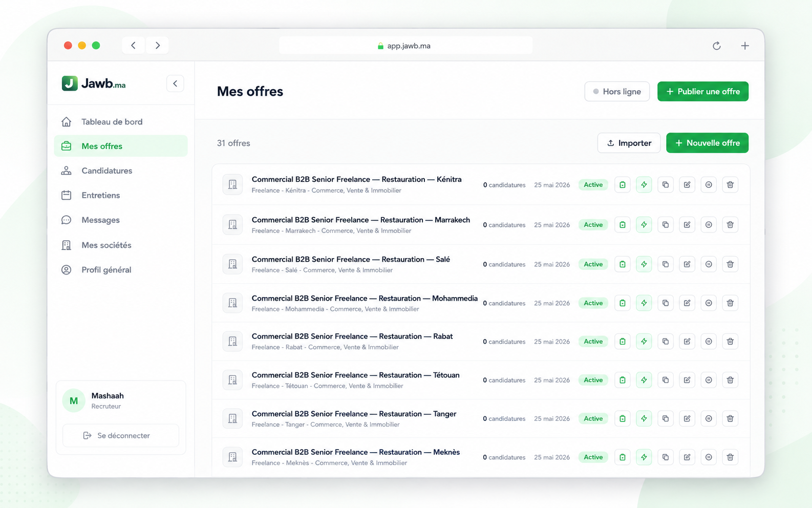Viewport: 812px width, 508px height.
Task: Open Mes sociétés in sidebar
Action: [121, 245]
